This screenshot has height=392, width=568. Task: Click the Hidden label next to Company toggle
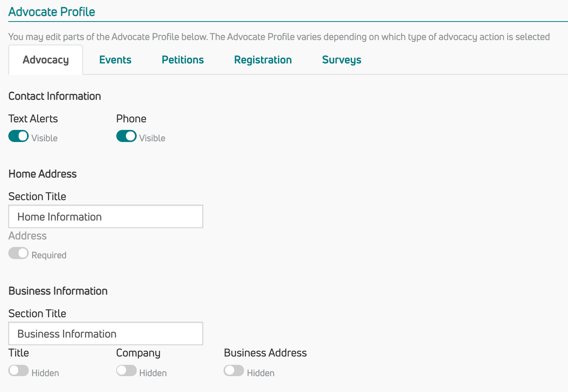(x=153, y=373)
